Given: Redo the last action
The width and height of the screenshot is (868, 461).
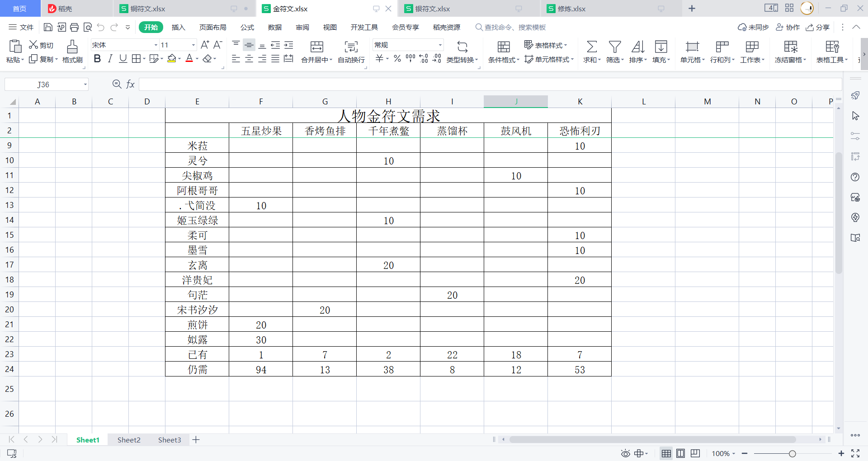Looking at the screenshot, I should [x=114, y=27].
